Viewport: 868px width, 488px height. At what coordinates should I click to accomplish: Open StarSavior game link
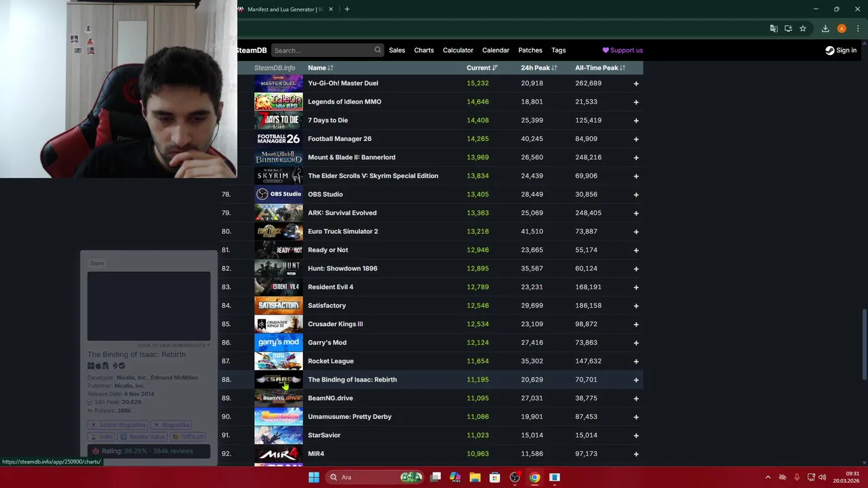[324, 435]
